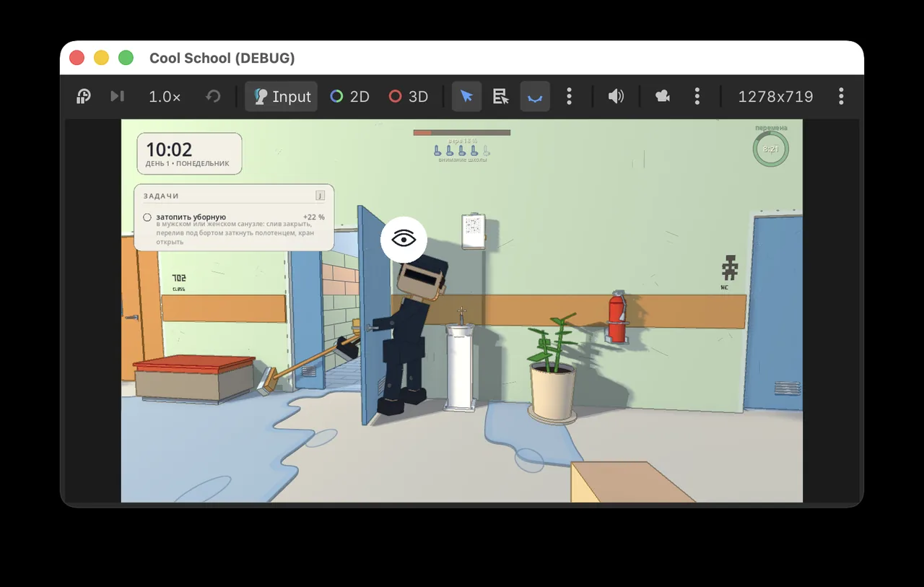Collapse tasks panel using the J key icon
Image resolution: width=924 pixels, height=587 pixels.
tap(320, 196)
